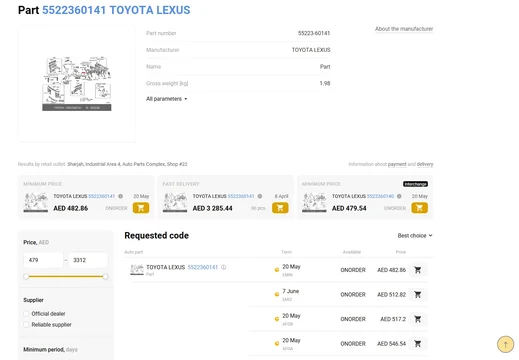Click the small thumbnail in the Requested code row
519x360 pixels.
click(137, 270)
